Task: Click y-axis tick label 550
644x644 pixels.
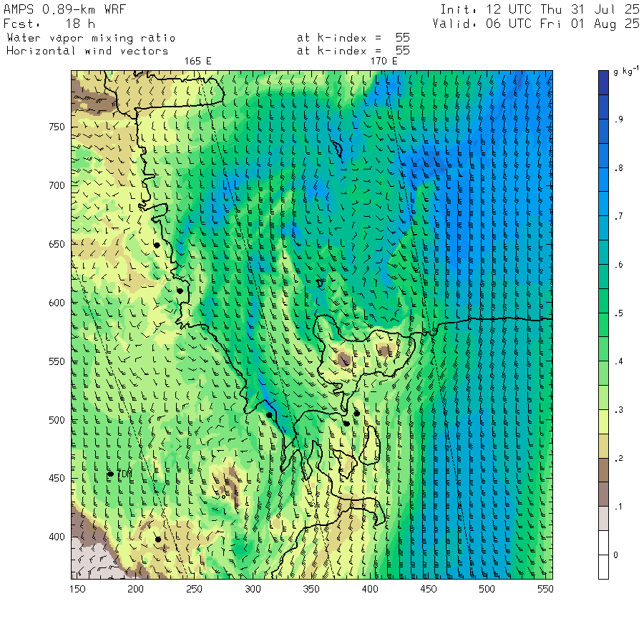Action: tap(57, 361)
